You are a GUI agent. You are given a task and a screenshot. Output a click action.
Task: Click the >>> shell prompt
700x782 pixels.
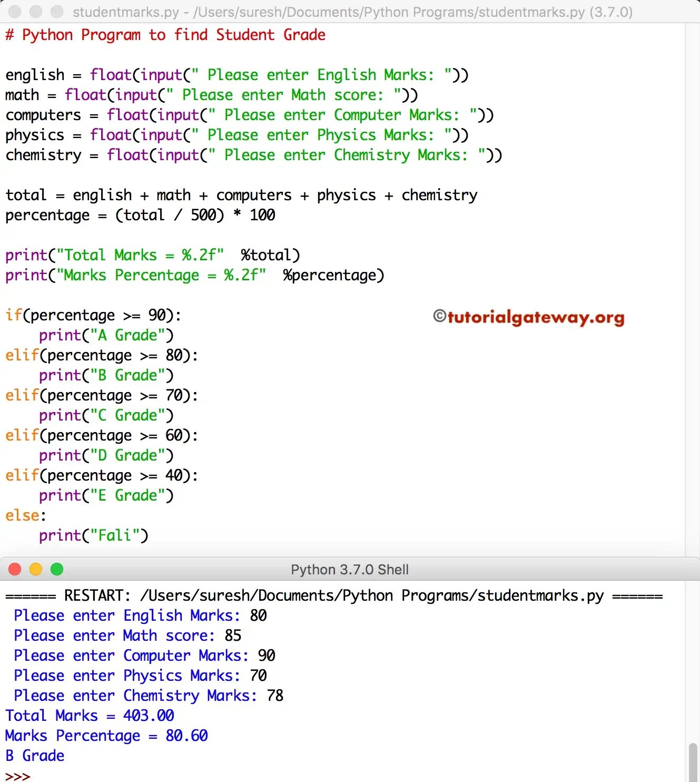point(18,776)
